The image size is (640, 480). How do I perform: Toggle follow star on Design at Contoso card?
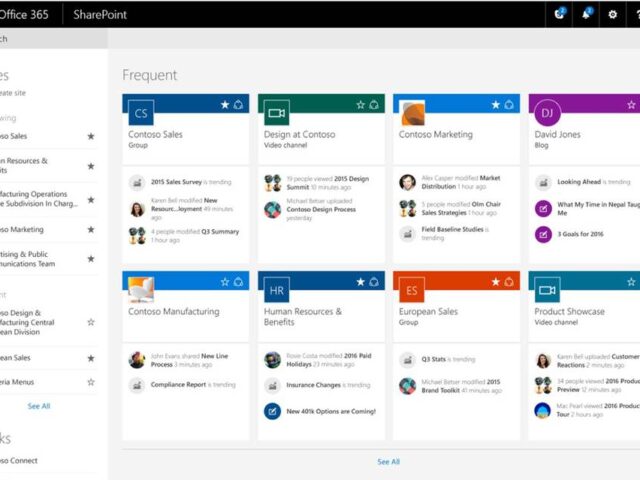(360, 105)
